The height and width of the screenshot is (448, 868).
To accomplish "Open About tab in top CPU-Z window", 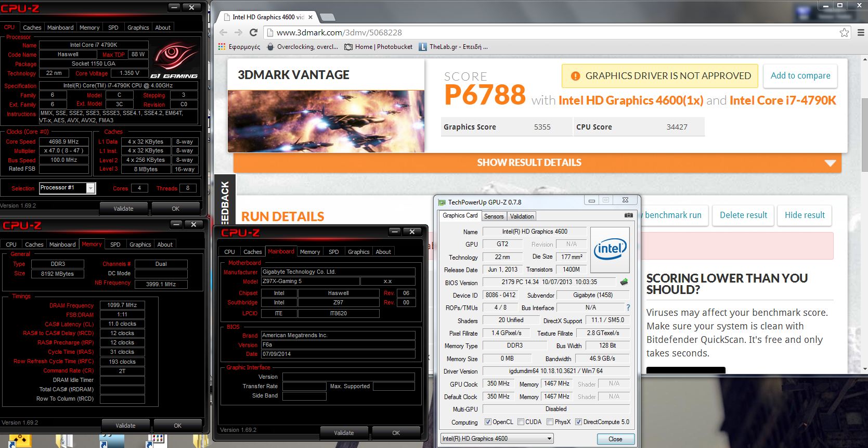I will click(163, 28).
